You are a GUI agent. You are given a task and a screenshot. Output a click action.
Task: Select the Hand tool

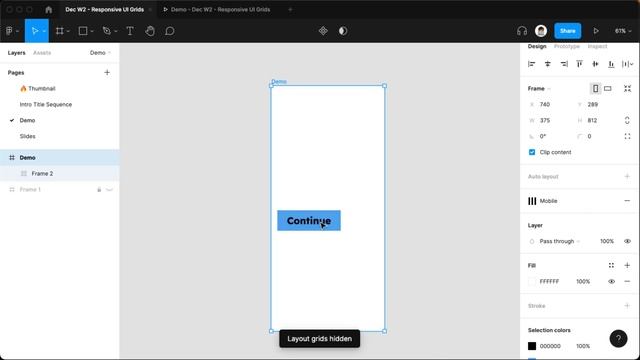click(150, 31)
